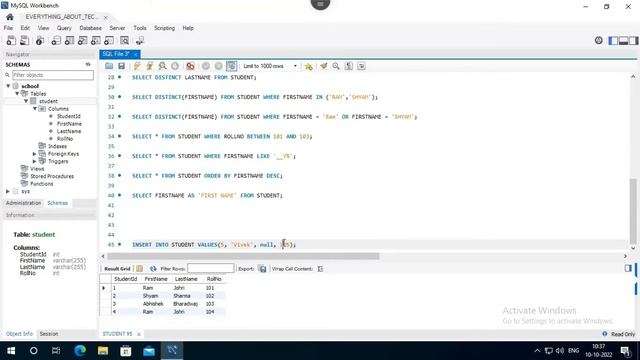The image size is (640, 360).
Task: Open a script file in editor toolbar
Action: pyautogui.click(x=109, y=66)
